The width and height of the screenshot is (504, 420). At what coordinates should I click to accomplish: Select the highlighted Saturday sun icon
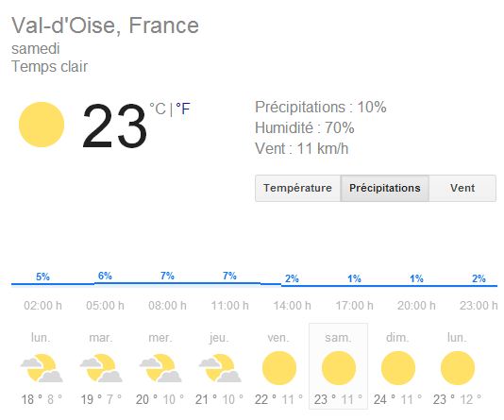(339, 368)
